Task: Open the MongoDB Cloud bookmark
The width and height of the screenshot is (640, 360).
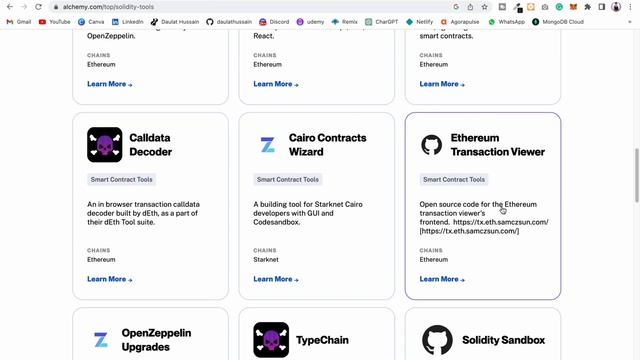Action: (x=558, y=22)
